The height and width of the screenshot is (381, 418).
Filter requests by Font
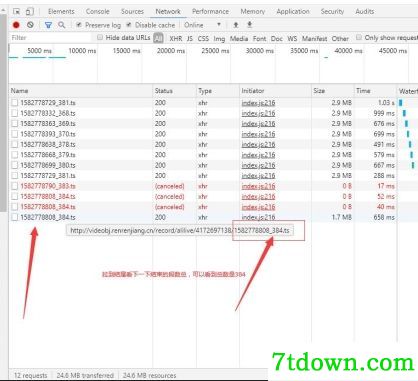259,39
